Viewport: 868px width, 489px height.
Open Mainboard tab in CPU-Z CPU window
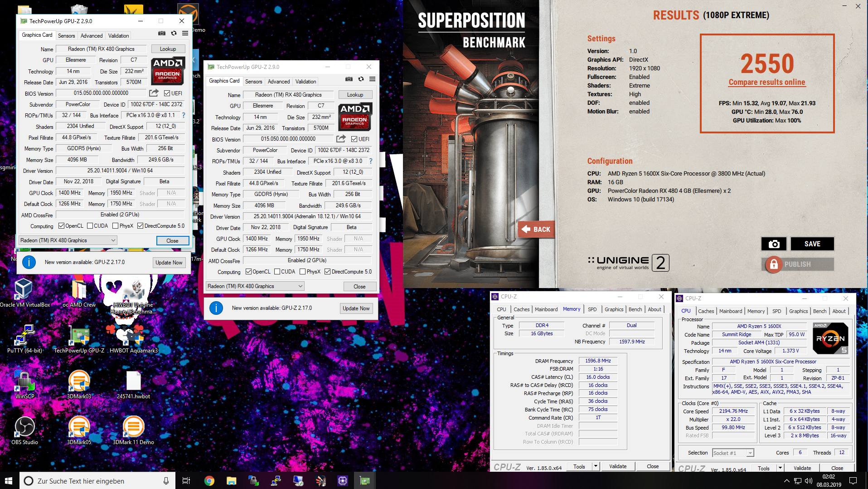coord(730,311)
